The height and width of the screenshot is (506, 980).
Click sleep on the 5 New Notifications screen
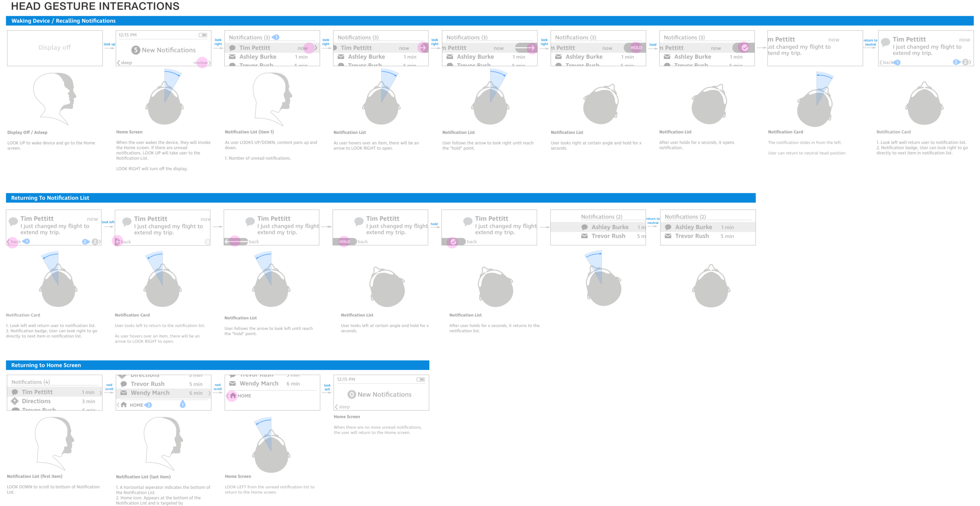(x=126, y=63)
